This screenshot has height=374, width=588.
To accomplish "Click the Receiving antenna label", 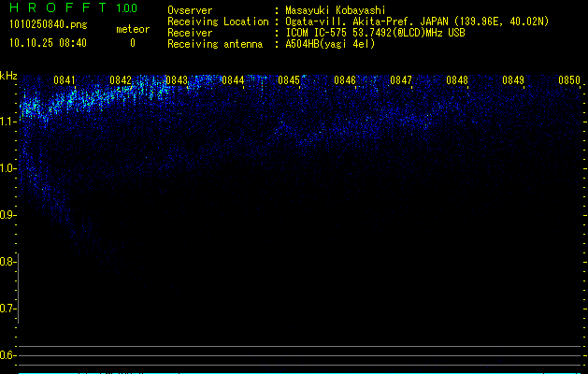I will pos(215,44).
